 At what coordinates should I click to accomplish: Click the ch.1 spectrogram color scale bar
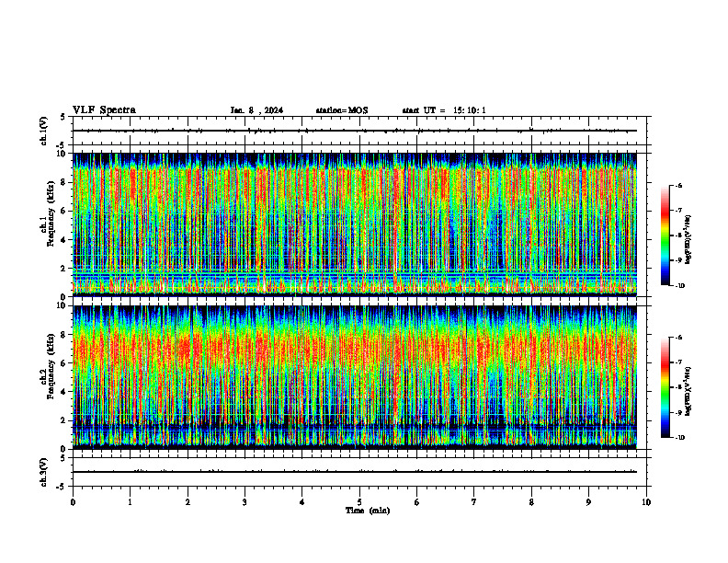665,236
